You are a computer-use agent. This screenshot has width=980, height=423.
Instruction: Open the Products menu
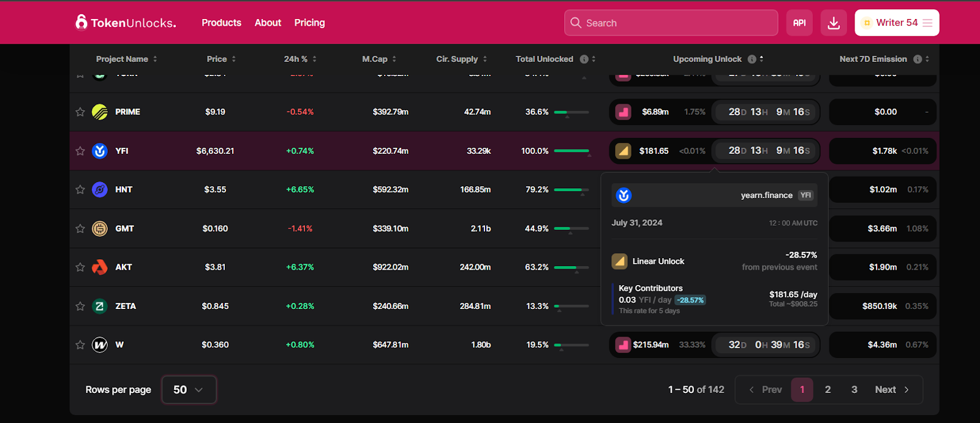pyautogui.click(x=221, y=23)
